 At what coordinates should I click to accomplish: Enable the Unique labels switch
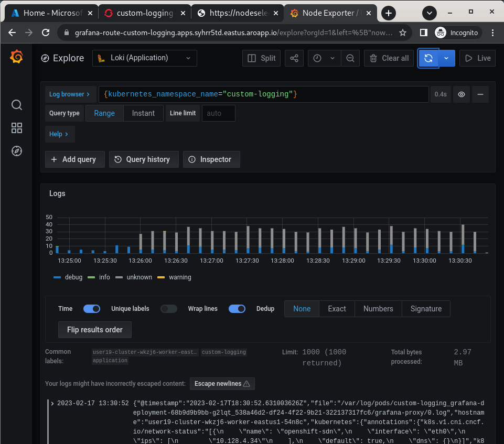tap(169, 309)
